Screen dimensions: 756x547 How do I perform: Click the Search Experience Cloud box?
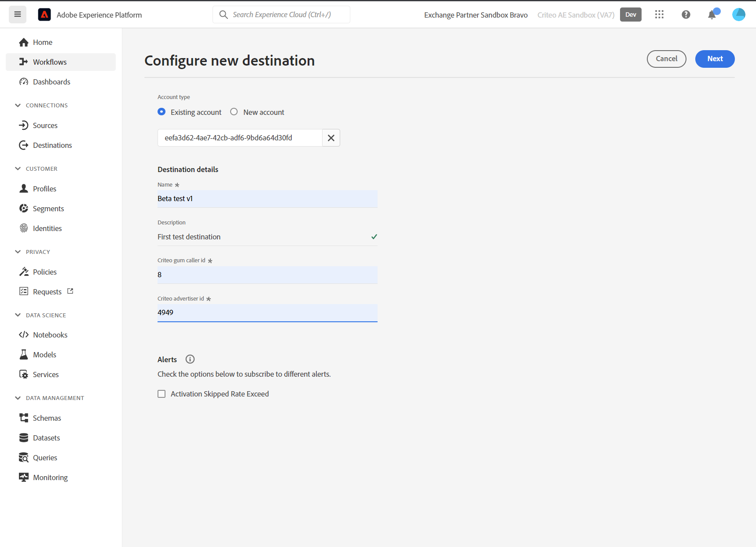pyautogui.click(x=282, y=15)
